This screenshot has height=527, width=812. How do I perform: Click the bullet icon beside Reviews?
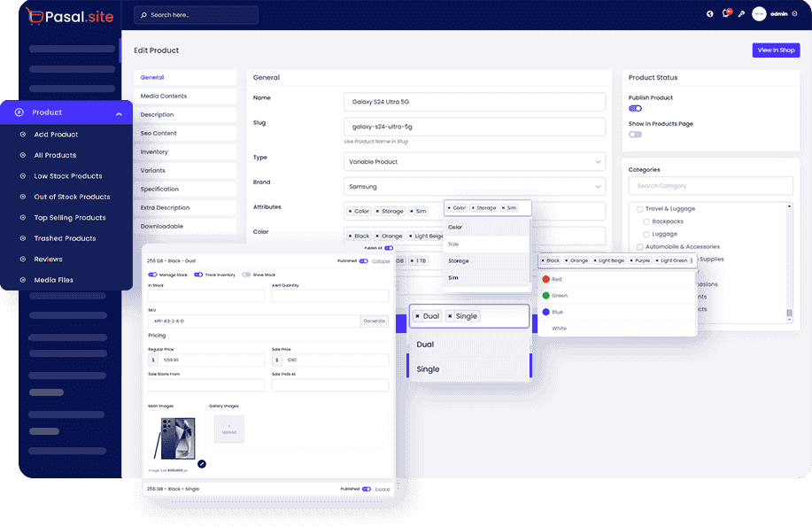coord(23,260)
